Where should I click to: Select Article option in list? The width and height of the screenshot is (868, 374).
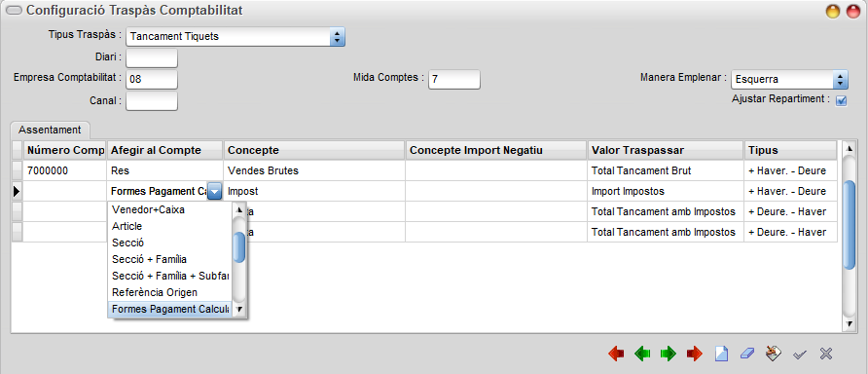tap(169, 227)
